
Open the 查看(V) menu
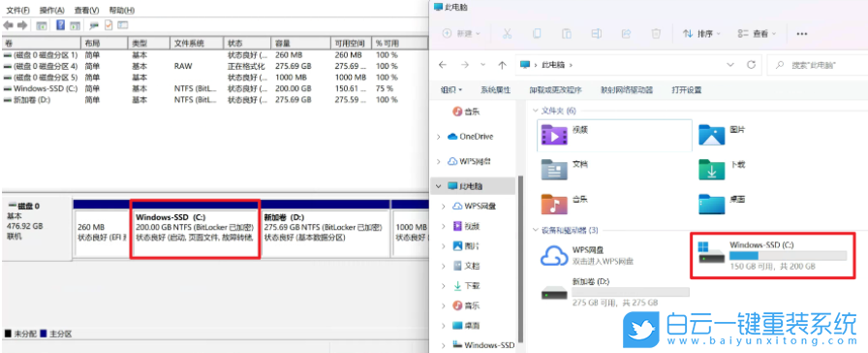click(86, 11)
